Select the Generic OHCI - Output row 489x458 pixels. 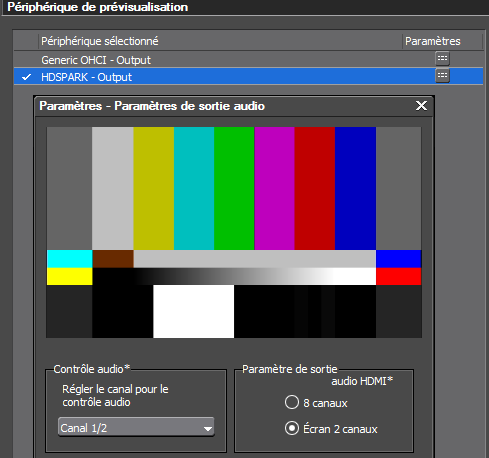[x=248, y=60]
